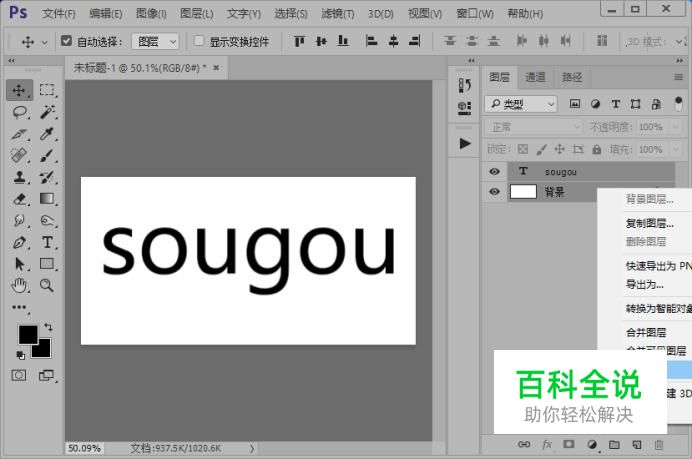This screenshot has width=692, height=459.
Task: Open the extra tools ellipsis menu
Action: pos(19,307)
